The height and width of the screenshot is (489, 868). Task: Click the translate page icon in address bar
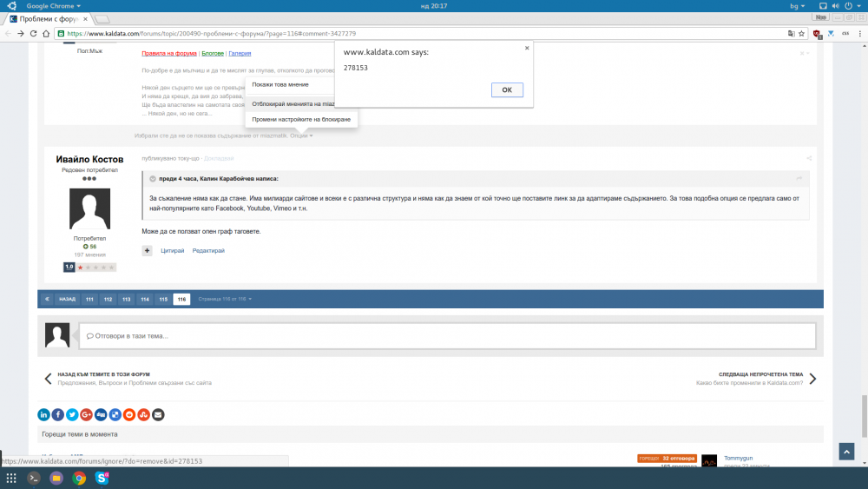pos(791,33)
